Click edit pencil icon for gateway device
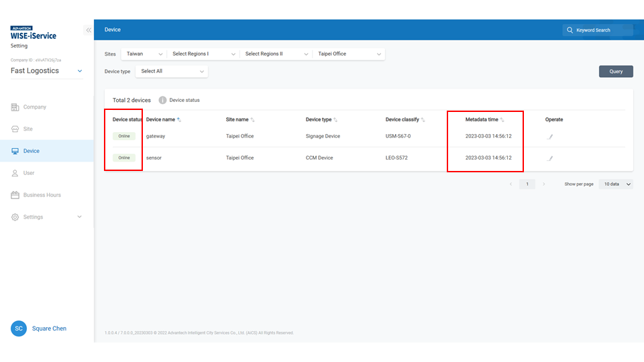The height and width of the screenshot is (362, 644). coord(549,137)
